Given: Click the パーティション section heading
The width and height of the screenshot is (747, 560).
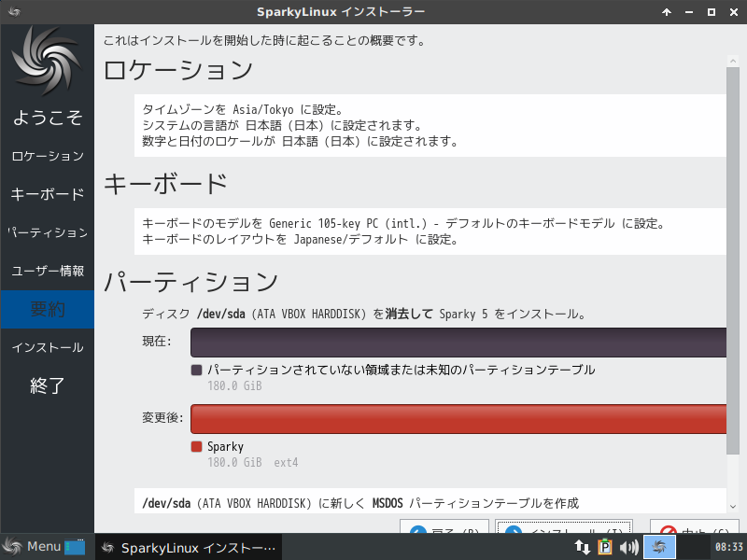Looking at the screenshot, I should pyautogui.click(x=191, y=282).
